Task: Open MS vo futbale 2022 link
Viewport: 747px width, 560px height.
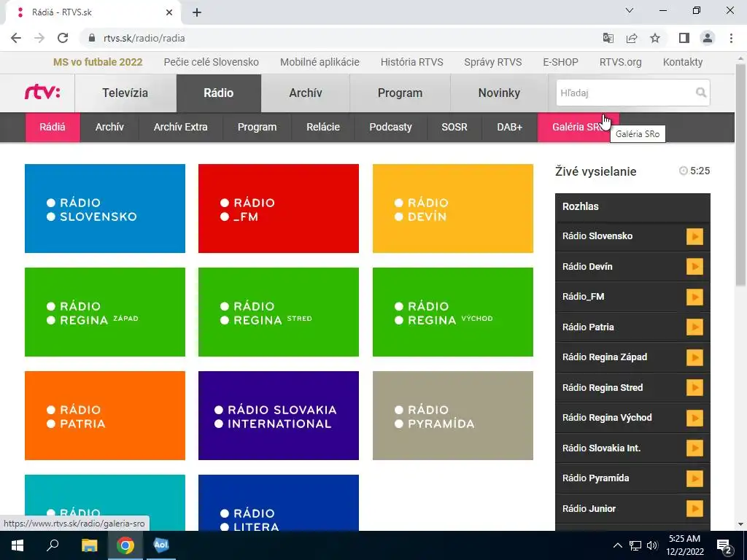Action: click(x=98, y=62)
